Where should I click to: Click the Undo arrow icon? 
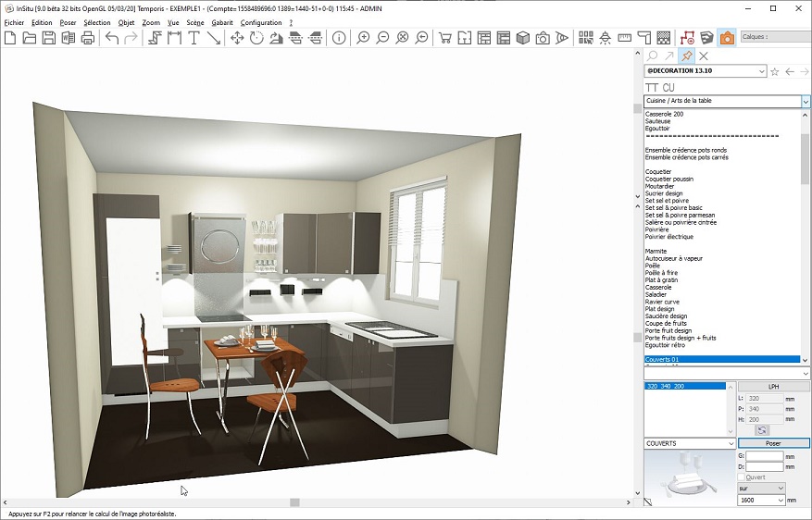[x=112, y=38]
